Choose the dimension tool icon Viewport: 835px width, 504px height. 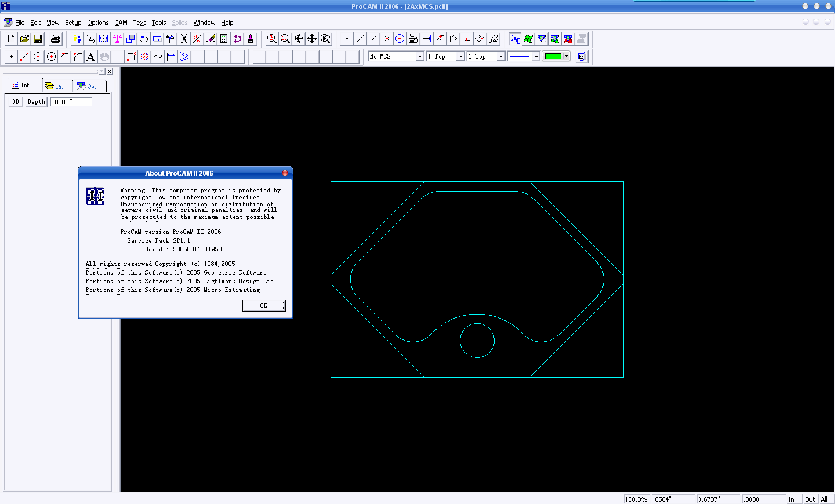171,56
